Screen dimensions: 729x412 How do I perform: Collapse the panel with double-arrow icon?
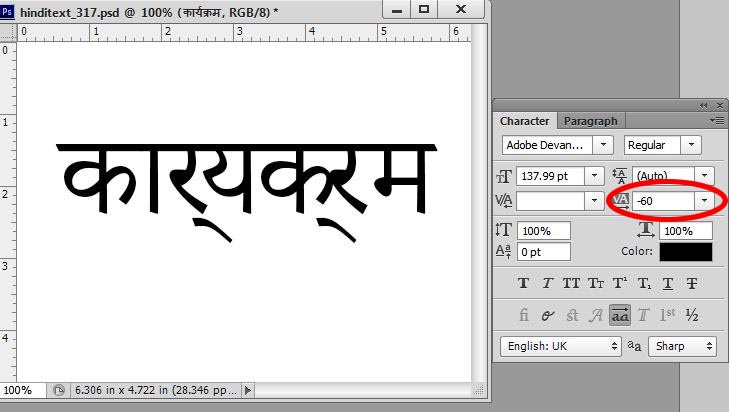click(x=704, y=105)
